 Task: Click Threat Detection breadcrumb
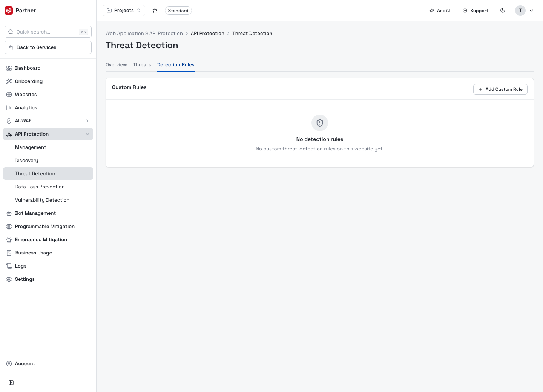click(x=252, y=34)
